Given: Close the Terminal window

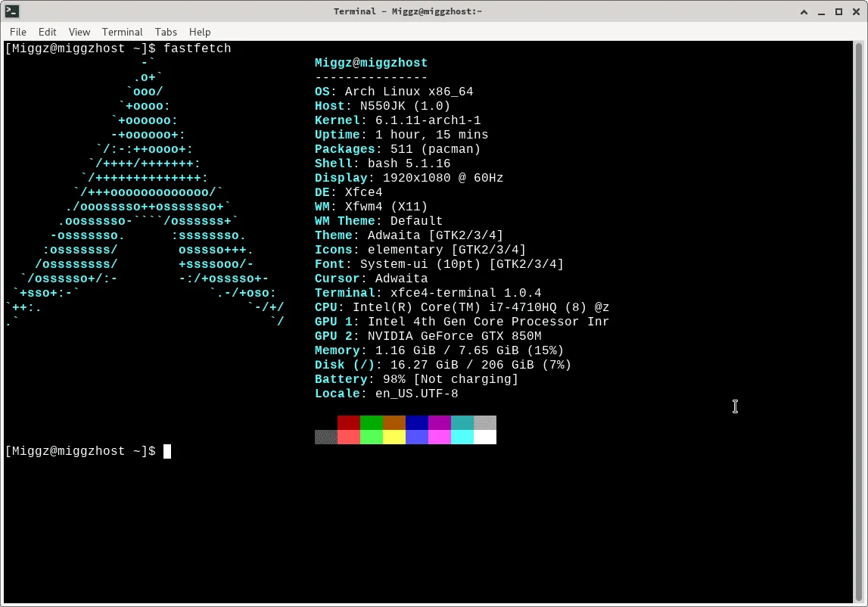Looking at the screenshot, I should click(x=856, y=11).
